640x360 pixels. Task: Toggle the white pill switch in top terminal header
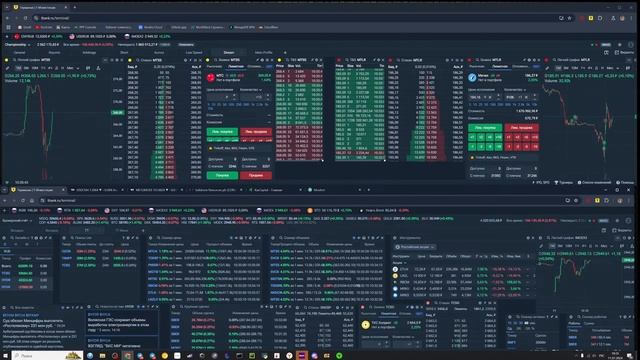606,44
